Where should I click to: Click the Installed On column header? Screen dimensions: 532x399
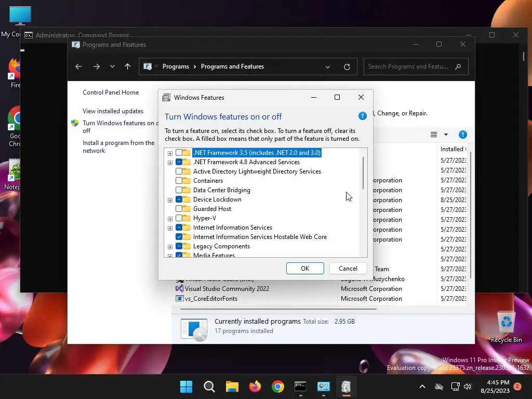click(454, 149)
